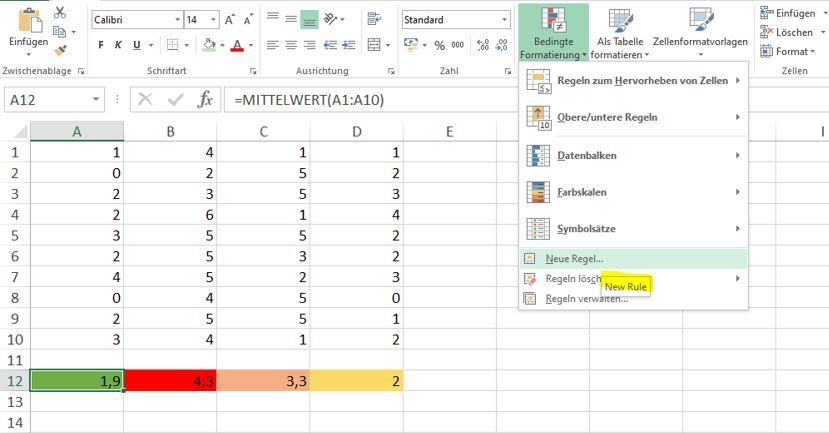Apply thousands separator 000 style
The width and height of the screenshot is (829, 433).
pos(458,45)
